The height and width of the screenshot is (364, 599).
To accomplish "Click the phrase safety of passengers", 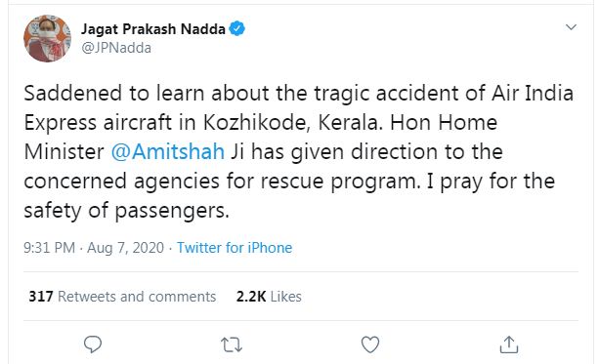I will (x=126, y=211).
